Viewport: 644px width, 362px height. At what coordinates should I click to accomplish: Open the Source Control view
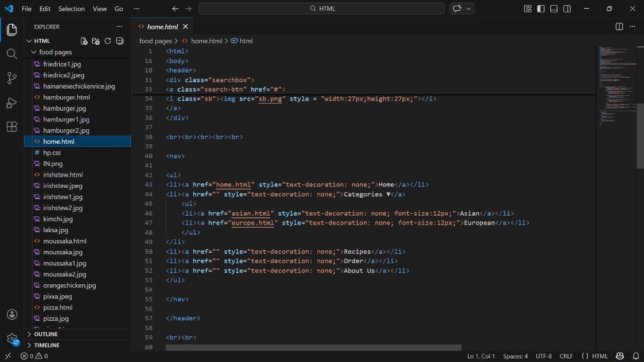pos(12,78)
